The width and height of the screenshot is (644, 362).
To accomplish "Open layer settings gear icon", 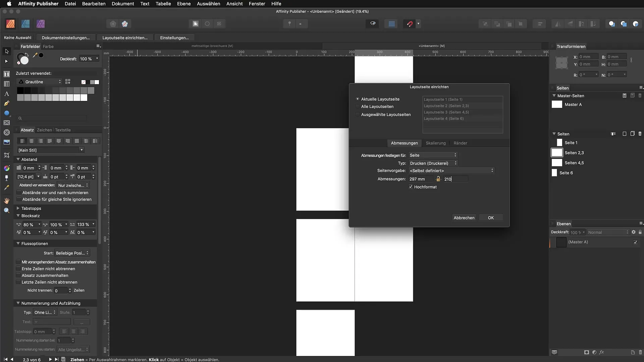I will pyautogui.click(x=634, y=232).
